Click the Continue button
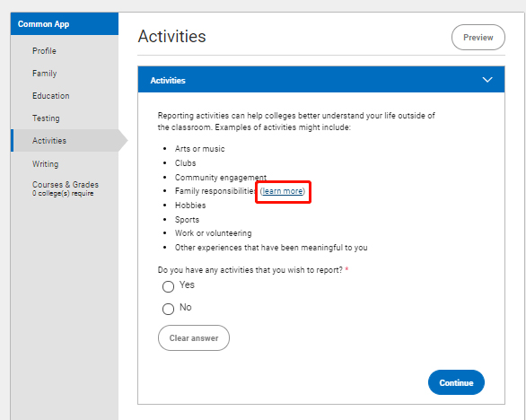526x420 pixels. click(x=456, y=382)
